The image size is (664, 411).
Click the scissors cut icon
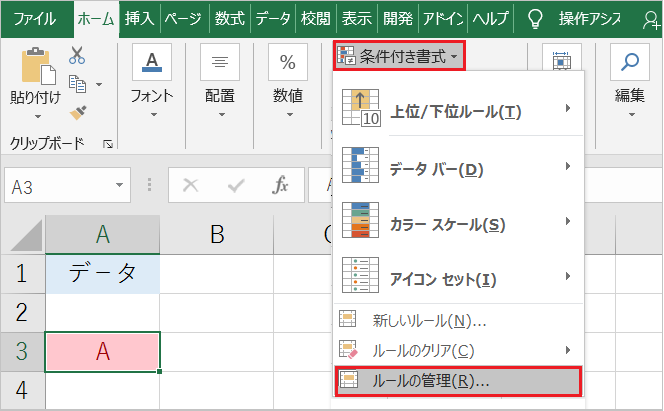(x=77, y=55)
